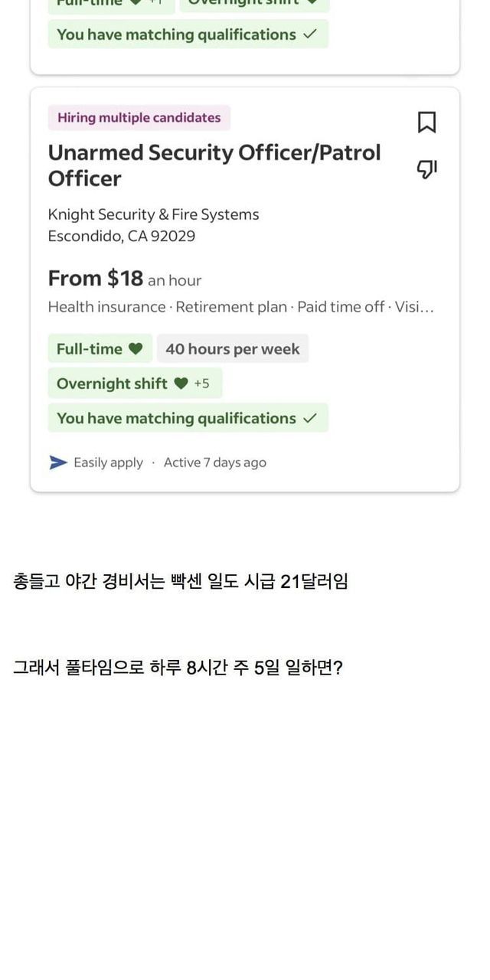This screenshot has width=490, height=980.
Task: Click the checkmark in Knight Security card's qualifications tag
Action: click(x=310, y=418)
